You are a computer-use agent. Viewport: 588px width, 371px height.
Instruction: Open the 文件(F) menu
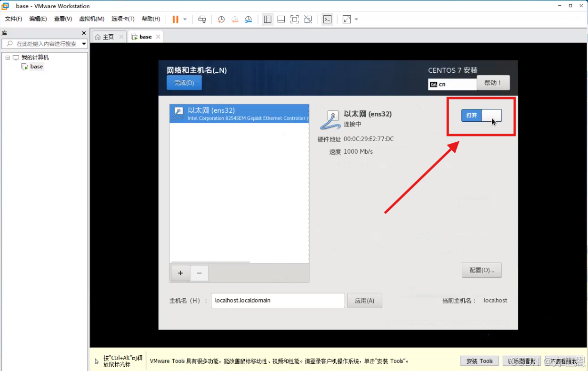(14, 19)
